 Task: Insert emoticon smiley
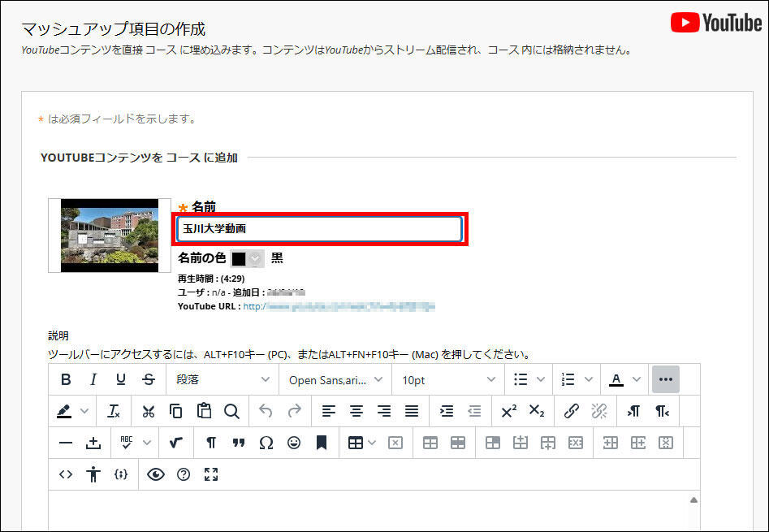click(x=294, y=443)
